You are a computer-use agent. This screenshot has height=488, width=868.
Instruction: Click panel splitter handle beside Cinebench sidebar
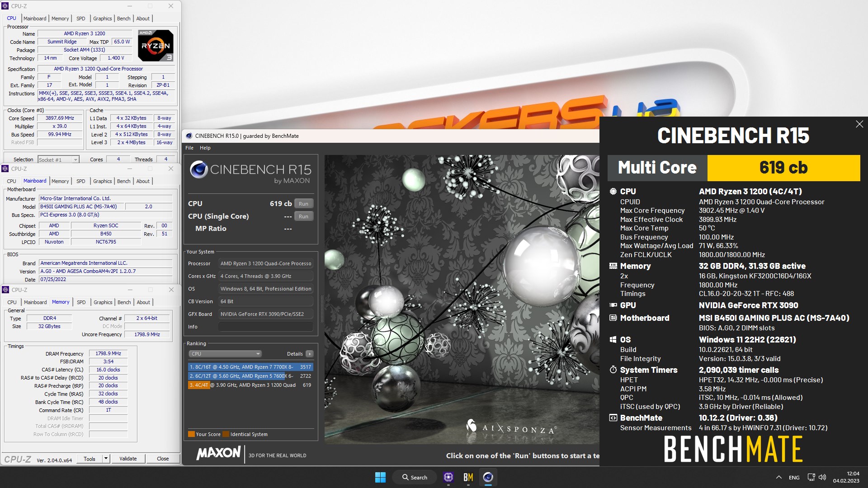tap(321, 309)
